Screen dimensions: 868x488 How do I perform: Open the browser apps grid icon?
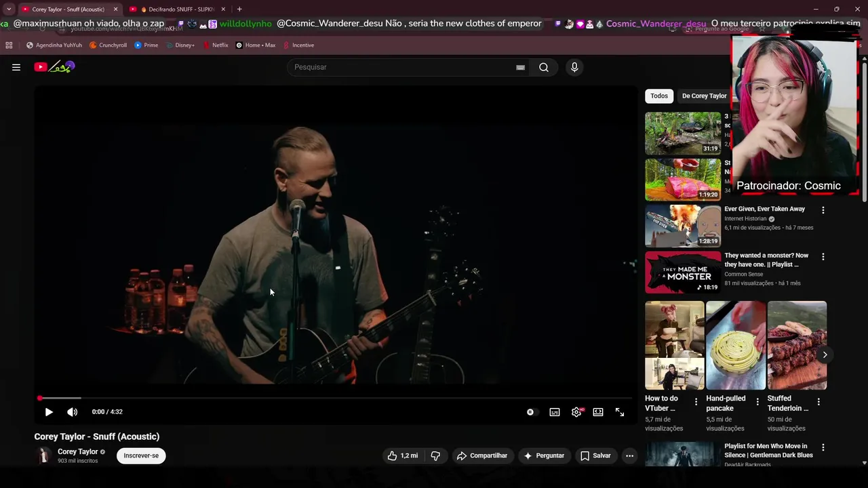click(x=9, y=45)
